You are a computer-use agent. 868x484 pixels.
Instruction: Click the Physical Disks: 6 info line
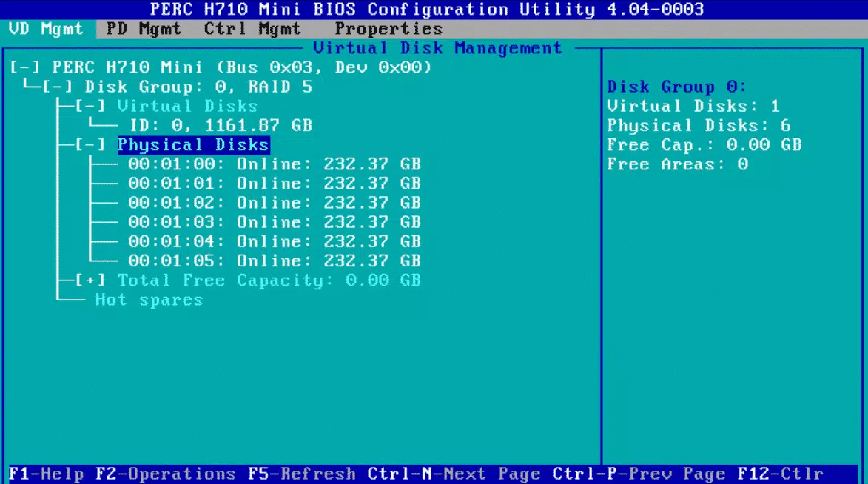699,126
